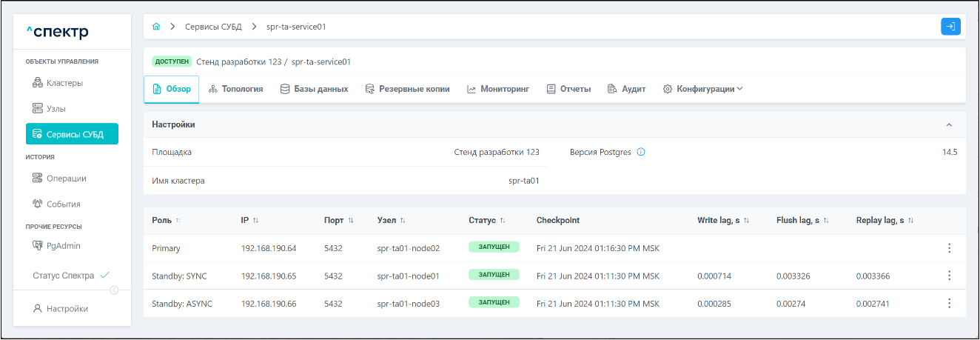Go to Кластеры in sidebar
The width and height of the screenshot is (980, 340).
point(65,83)
